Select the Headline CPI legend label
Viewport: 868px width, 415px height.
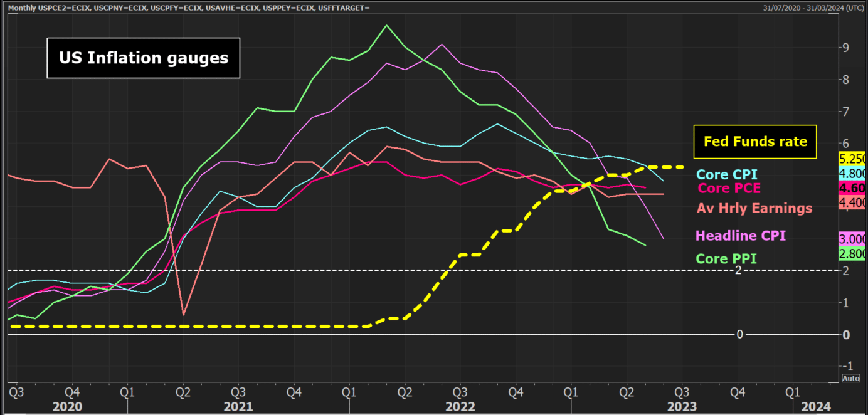click(740, 235)
